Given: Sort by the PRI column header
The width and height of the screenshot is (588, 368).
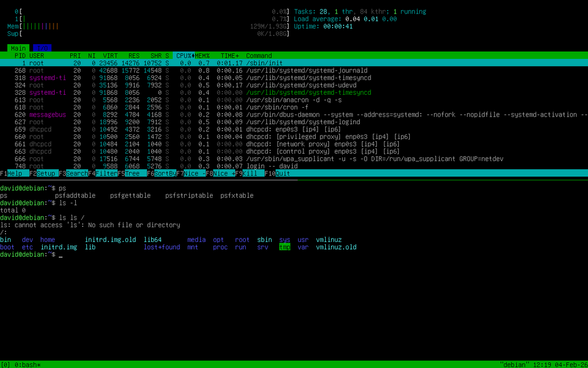Looking at the screenshot, I should [75, 55].
